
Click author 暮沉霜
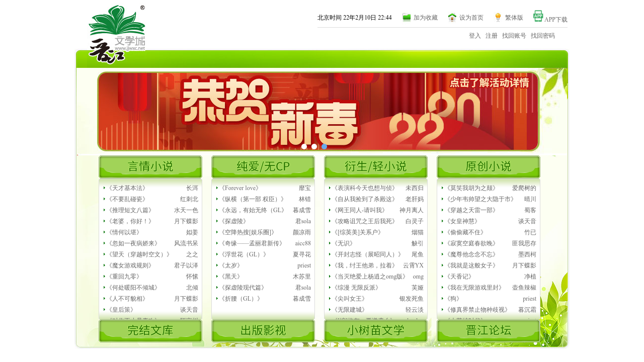coord(527,310)
